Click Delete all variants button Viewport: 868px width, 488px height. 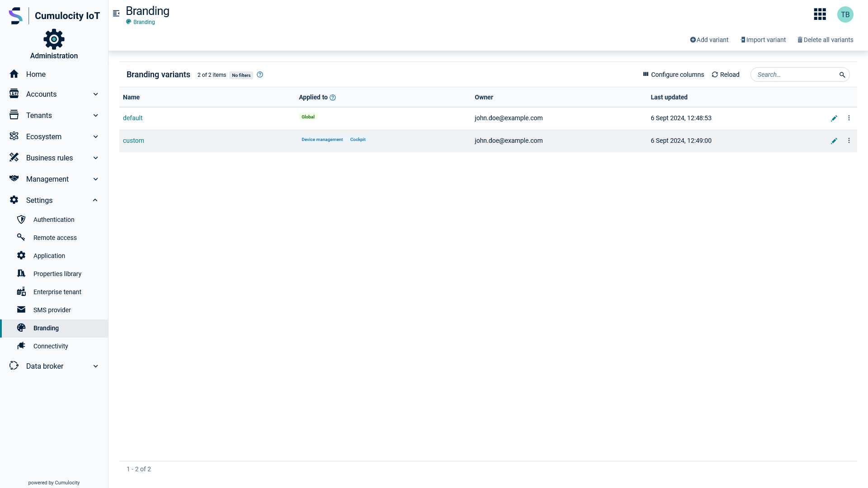pyautogui.click(x=825, y=40)
